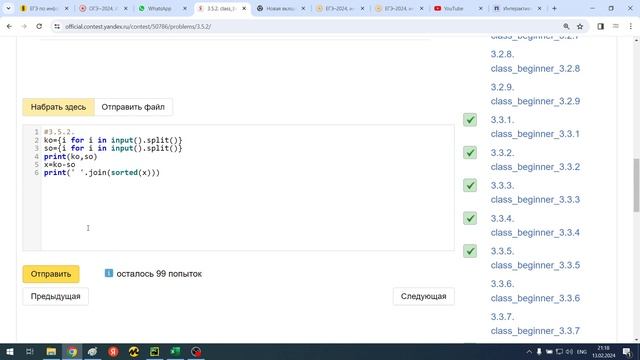
Task: Close the YouTube tab
Action: pos(480,9)
